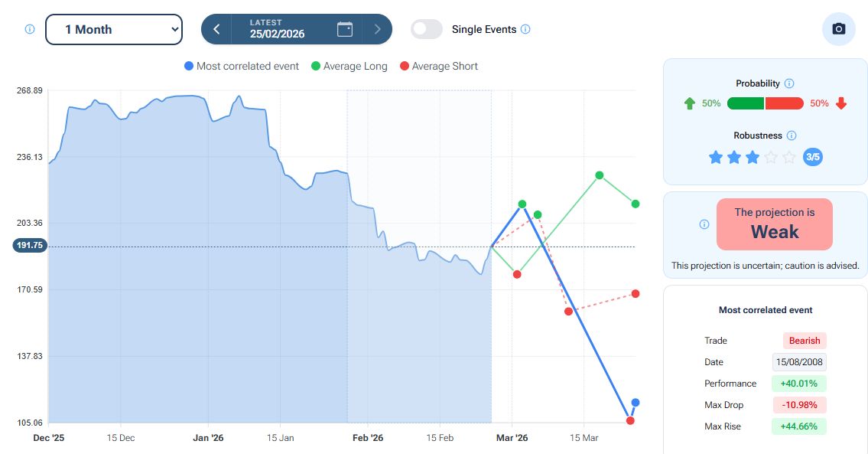Click the 191.75 current price marker
The width and height of the screenshot is (868, 454).
[31, 246]
